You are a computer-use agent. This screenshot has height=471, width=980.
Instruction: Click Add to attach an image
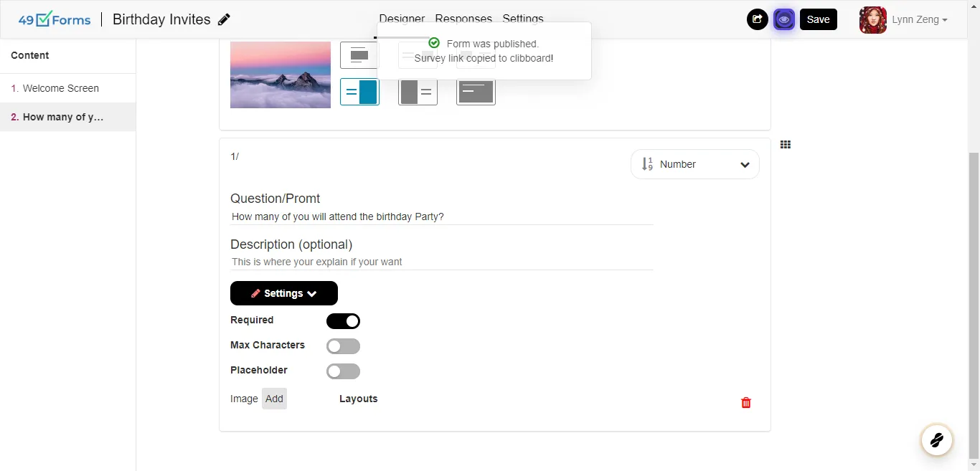274,399
